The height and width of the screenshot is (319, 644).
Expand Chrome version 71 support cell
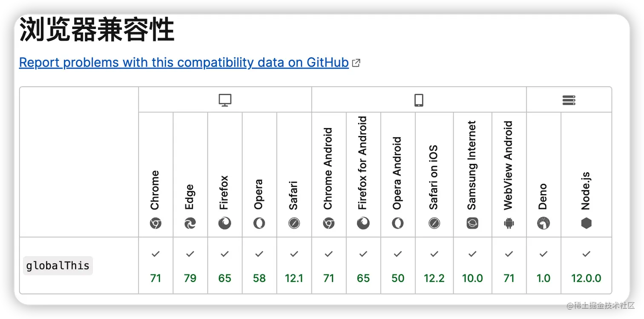[x=156, y=266]
